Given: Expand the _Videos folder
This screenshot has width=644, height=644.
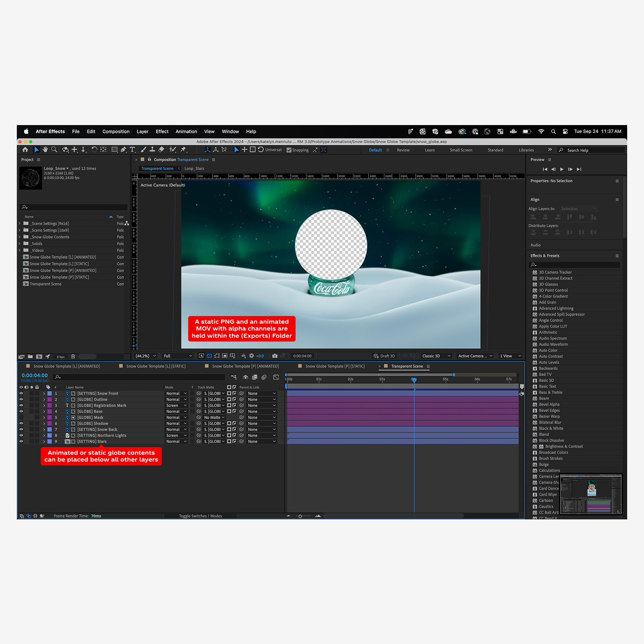Looking at the screenshot, I should (20, 250).
